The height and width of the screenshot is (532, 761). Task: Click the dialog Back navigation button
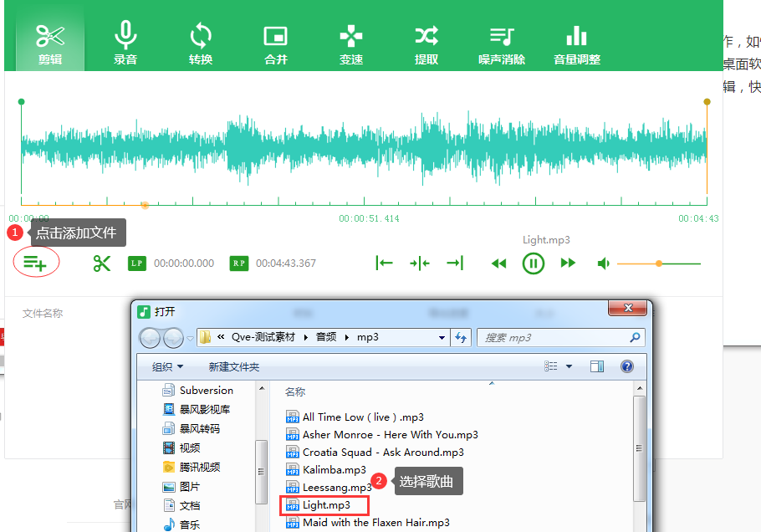pos(150,338)
